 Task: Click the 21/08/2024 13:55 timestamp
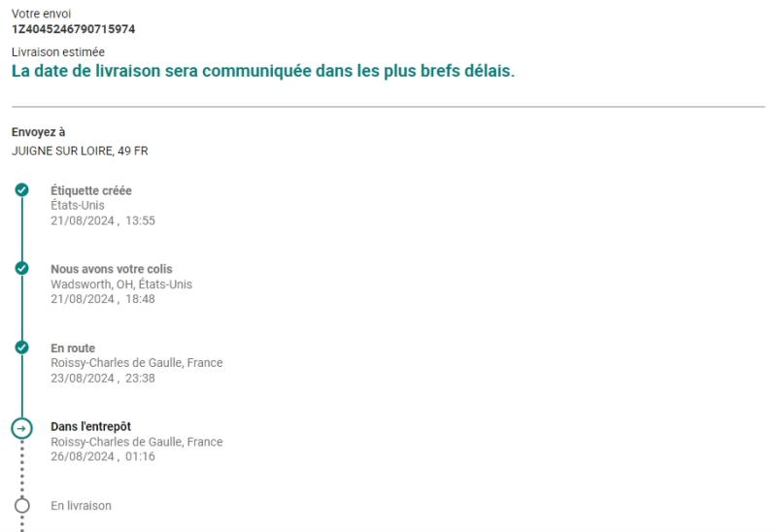pyautogui.click(x=103, y=221)
